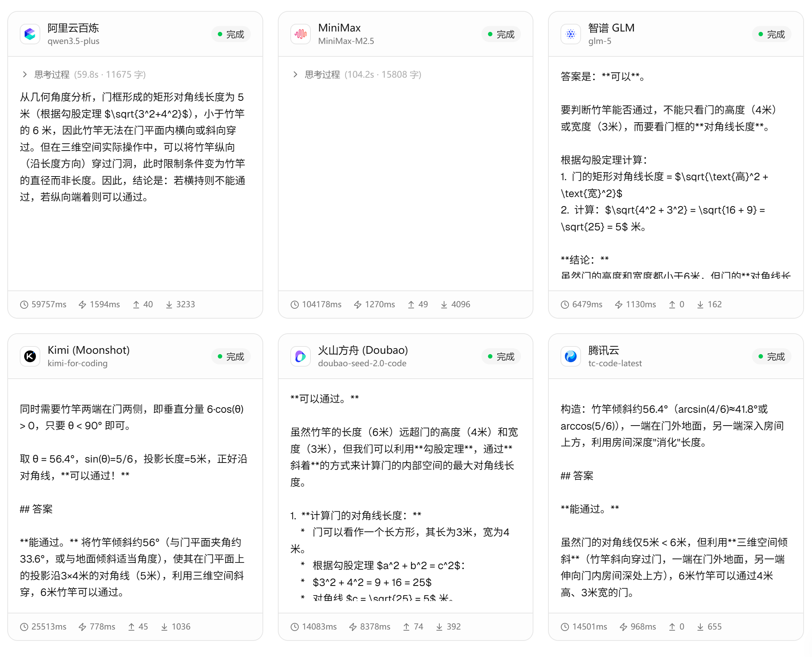Click the MiniMax waveform logo icon

click(301, 34)
